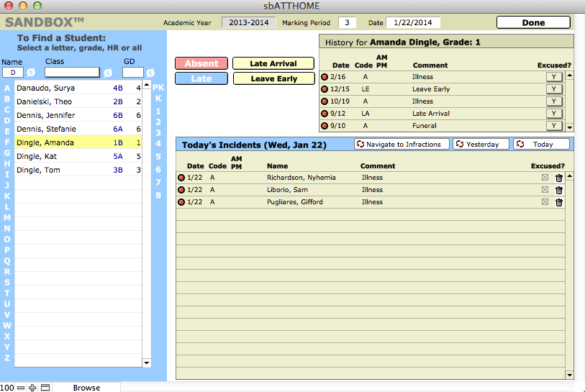
Task: Toggle Excused checkbox for Richardson, Nyhemia
Action: click(545, 178)
